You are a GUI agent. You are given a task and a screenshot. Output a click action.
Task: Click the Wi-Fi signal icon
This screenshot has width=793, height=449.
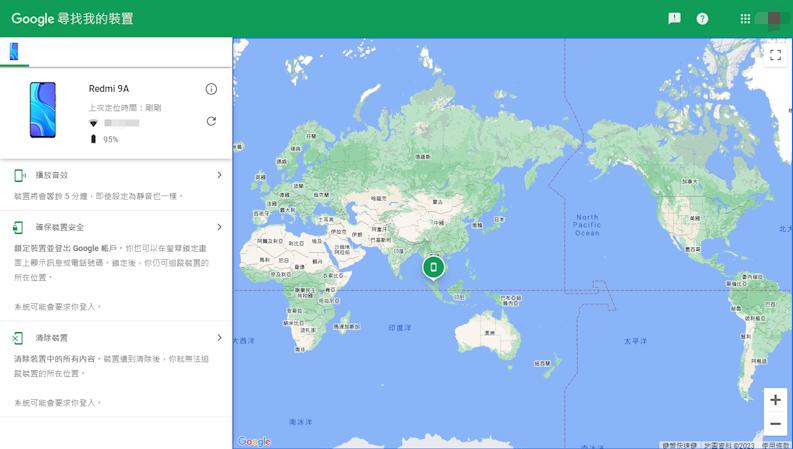pyautogui.click(x=93, y=123)
